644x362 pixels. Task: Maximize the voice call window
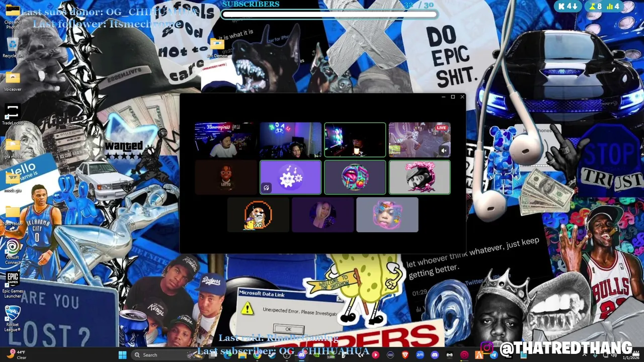(x=453, y=97)
